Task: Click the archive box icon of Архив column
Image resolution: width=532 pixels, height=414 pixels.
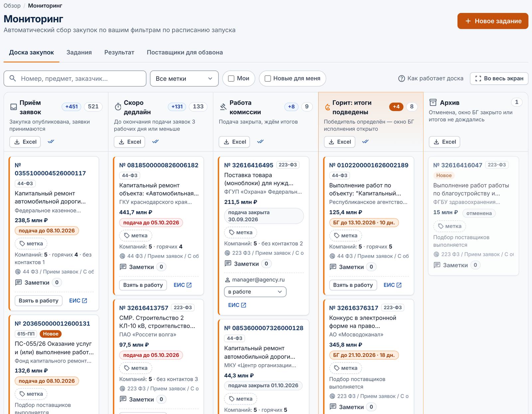Action: 433,102
